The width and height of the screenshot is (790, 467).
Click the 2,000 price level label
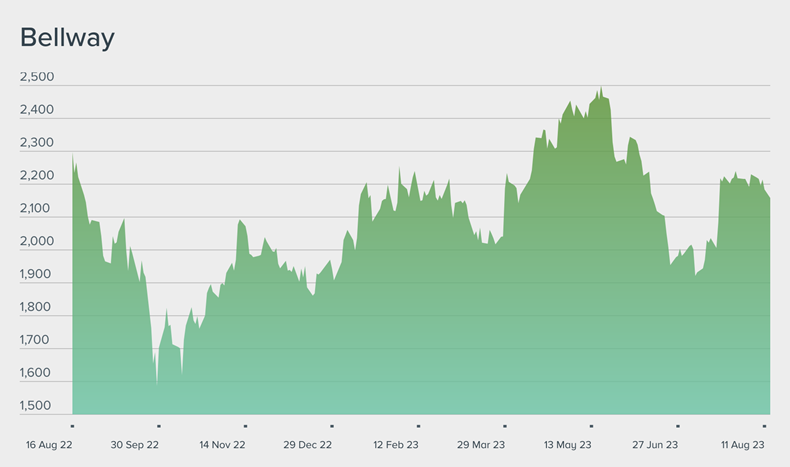pyautogui.click(x=37, y=242)
